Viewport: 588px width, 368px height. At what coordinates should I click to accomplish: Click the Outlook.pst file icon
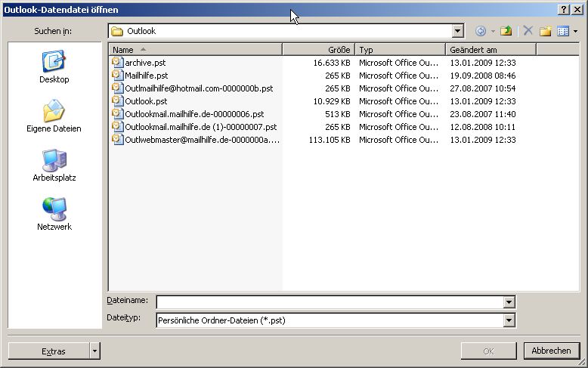tap(117, 101)
